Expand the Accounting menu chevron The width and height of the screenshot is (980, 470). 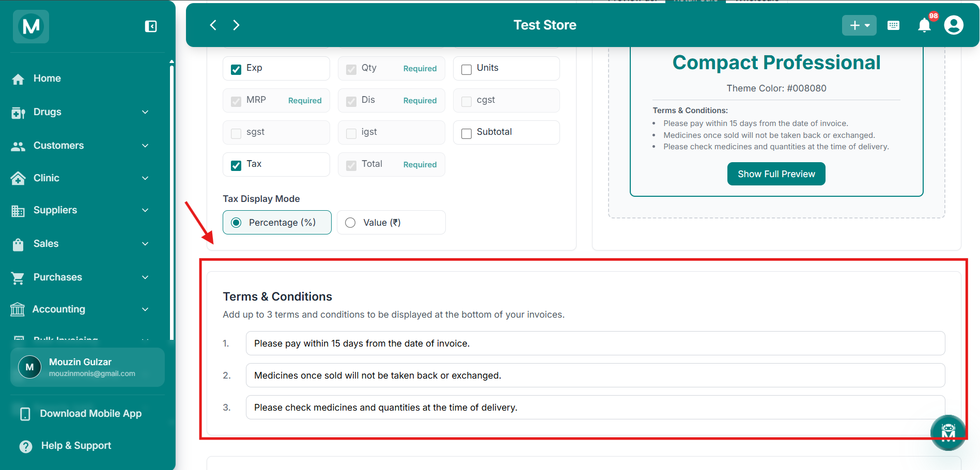145,309
